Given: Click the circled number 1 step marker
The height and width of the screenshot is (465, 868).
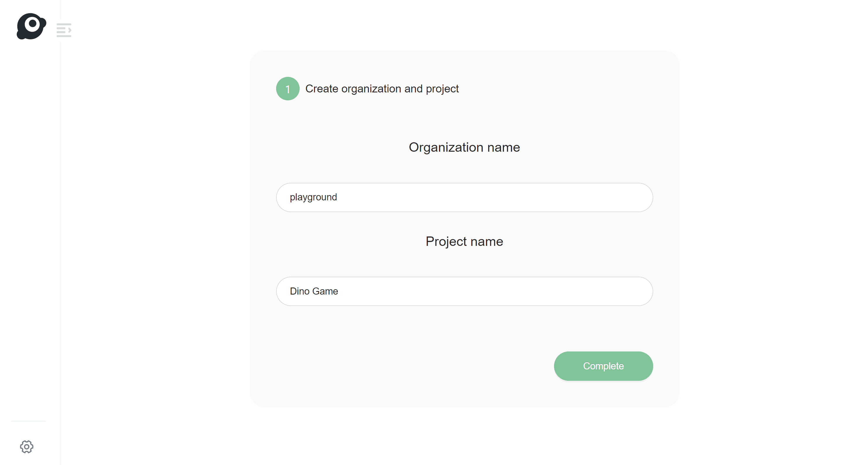Looking at the screenshot, I should [287, 88].
